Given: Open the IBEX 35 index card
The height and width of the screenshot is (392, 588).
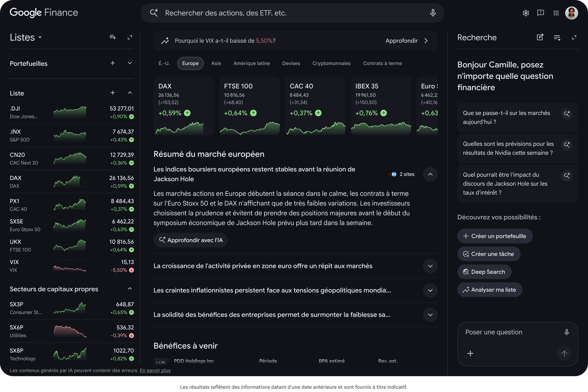Looking at the screenshot, I should click(381, 106).
